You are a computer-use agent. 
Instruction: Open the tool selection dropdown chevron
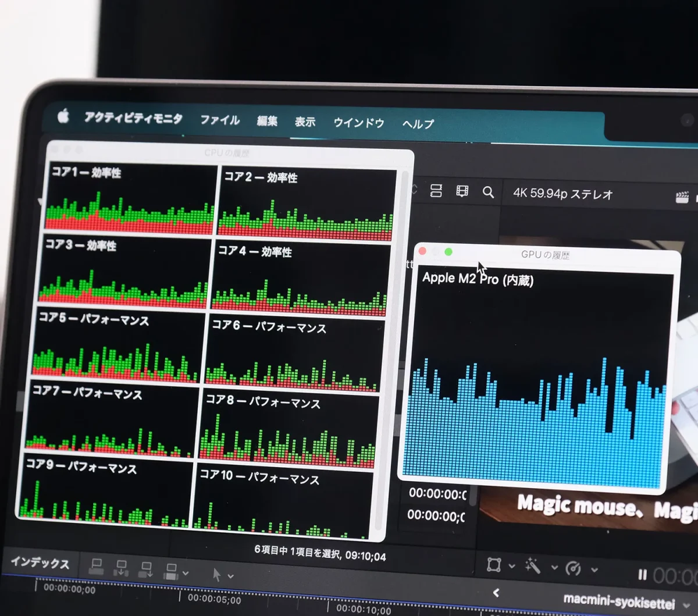click(x=230, y=576)
